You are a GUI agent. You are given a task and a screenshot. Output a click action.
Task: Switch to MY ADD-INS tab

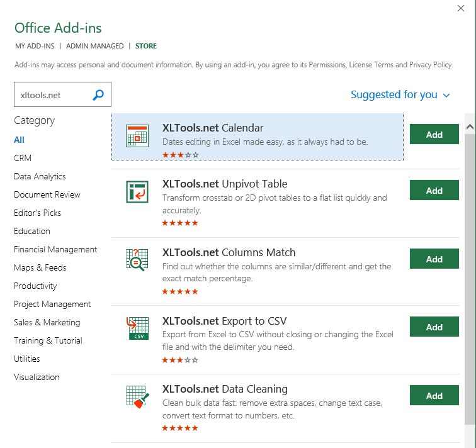tap(35, 46)
